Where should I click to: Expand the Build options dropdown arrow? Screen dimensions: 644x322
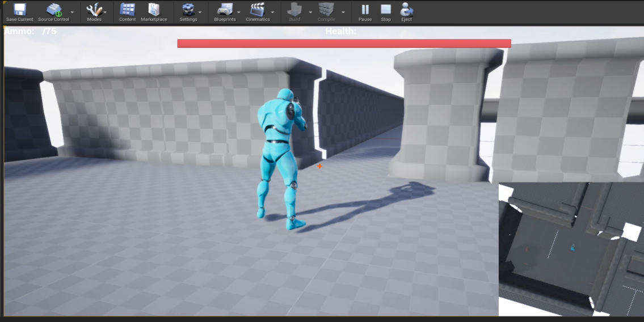[310, 12]
